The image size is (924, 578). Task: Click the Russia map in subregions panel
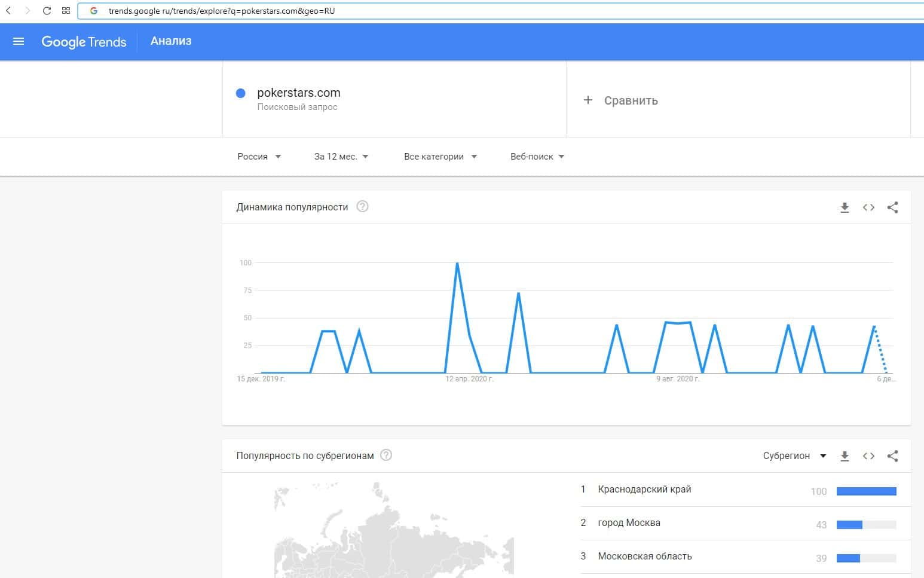coord(394,530)
